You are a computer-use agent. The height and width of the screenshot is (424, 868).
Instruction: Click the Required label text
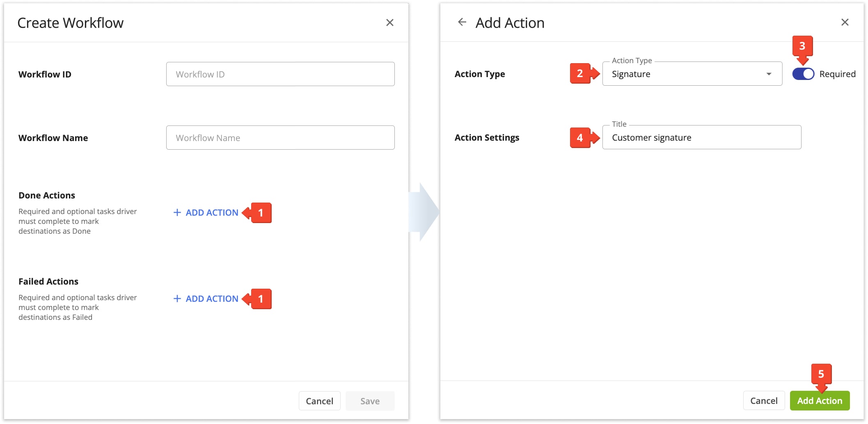pyautogui.click(x=837, y=74)
